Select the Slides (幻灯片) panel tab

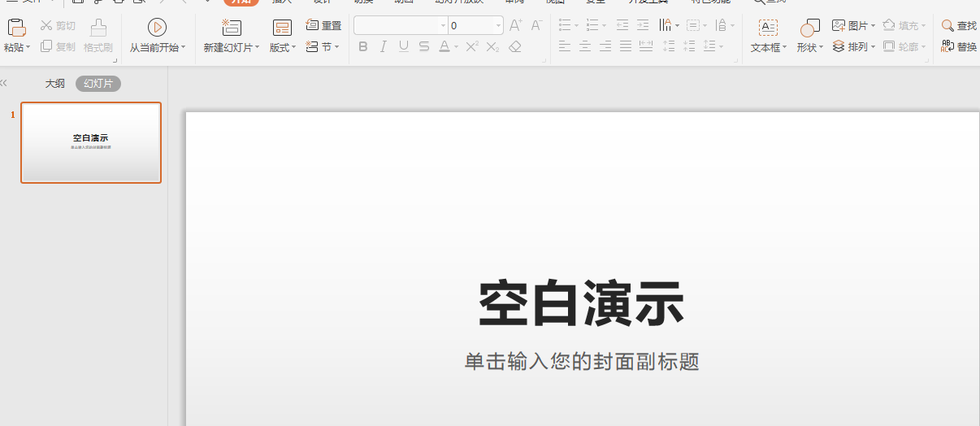pos(98,83)
